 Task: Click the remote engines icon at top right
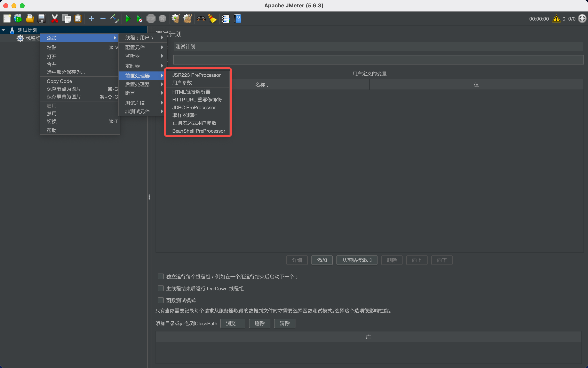(582, 18)
